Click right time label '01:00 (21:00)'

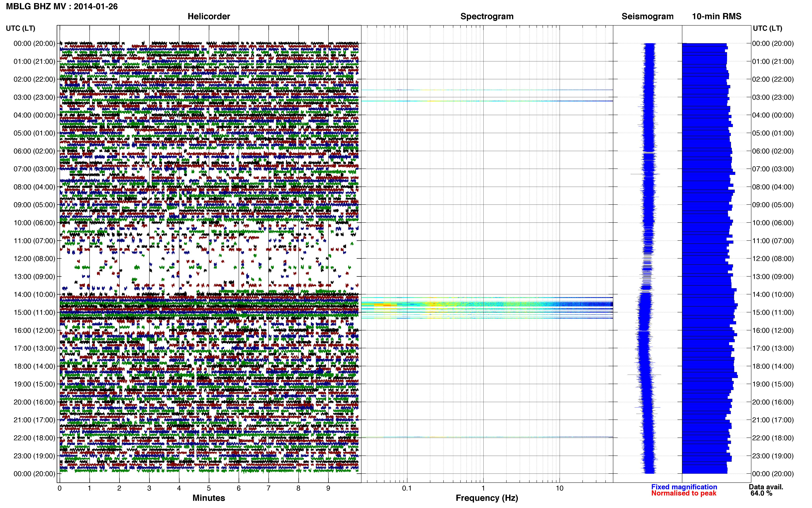[x=773, y=62]
